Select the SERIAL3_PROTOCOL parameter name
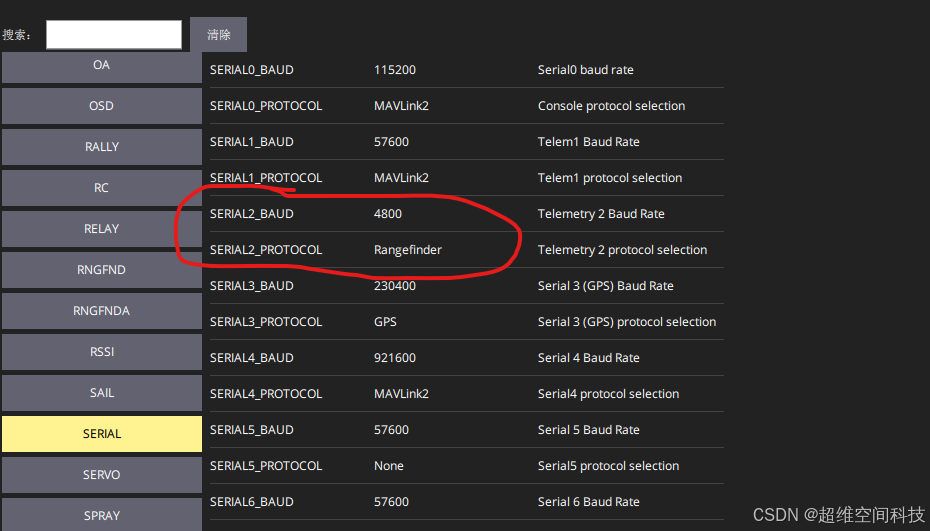This screenshot has height=531, width=930. (266, 322)
